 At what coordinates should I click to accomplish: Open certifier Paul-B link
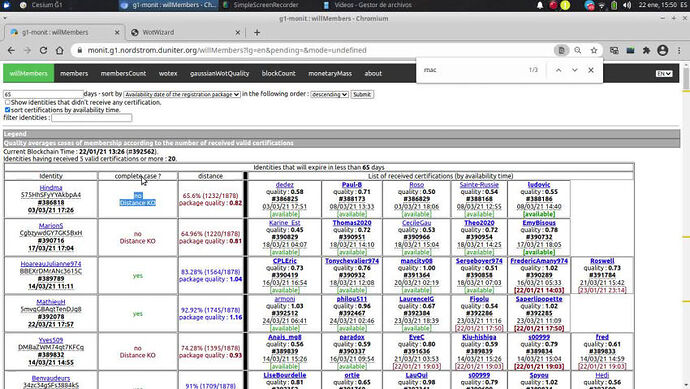352,185
